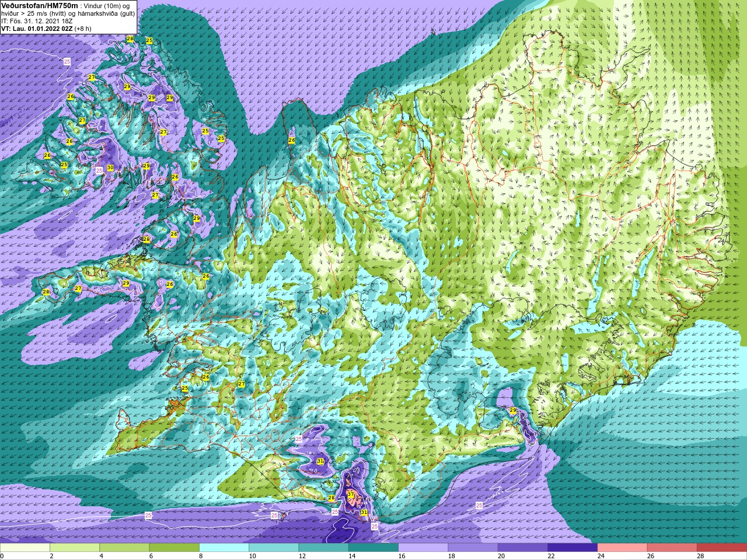Click the 10–12 m/s legend color band
747x560 pixels.
(274, 548)
